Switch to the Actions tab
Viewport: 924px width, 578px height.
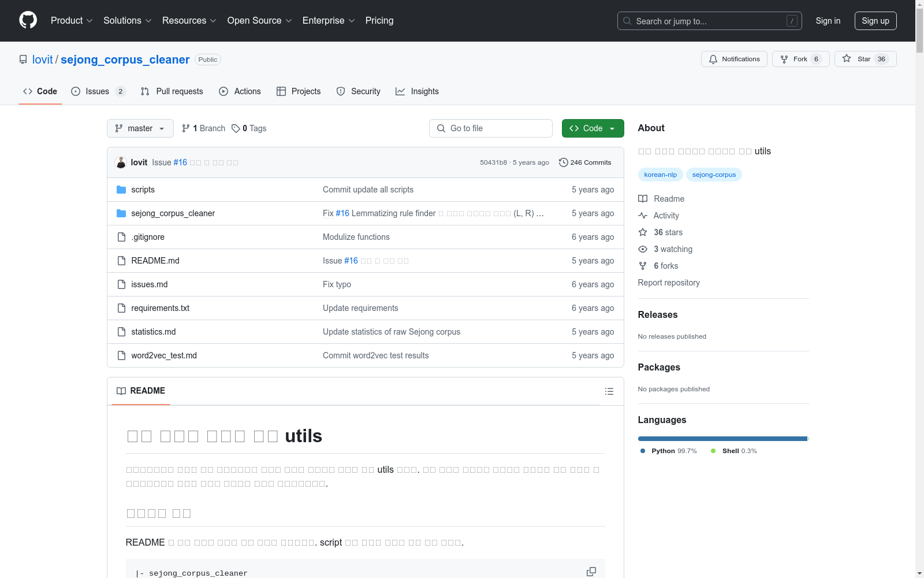240,91
